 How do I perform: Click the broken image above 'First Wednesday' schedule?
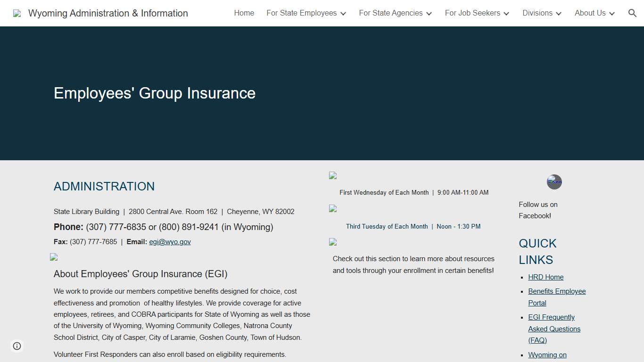click(x=332, y=175)
